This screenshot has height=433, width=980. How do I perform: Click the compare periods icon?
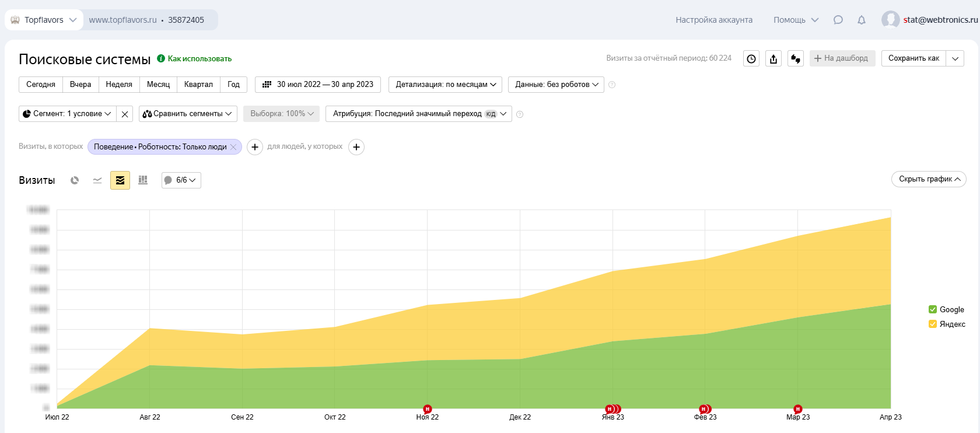[796, 58]
